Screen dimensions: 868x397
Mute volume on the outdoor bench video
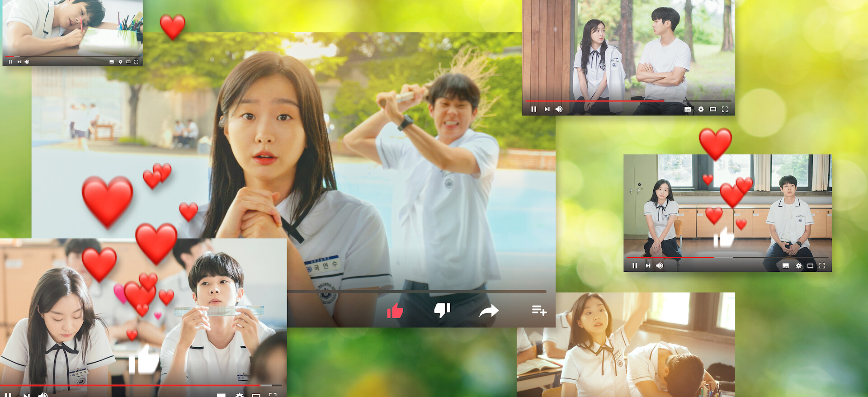[559, 109]
